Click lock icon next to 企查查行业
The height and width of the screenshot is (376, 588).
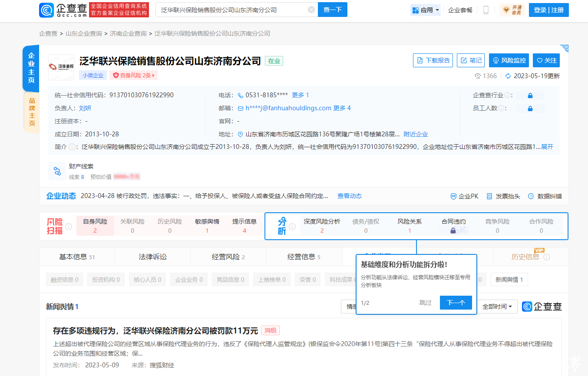click(530, 96)
